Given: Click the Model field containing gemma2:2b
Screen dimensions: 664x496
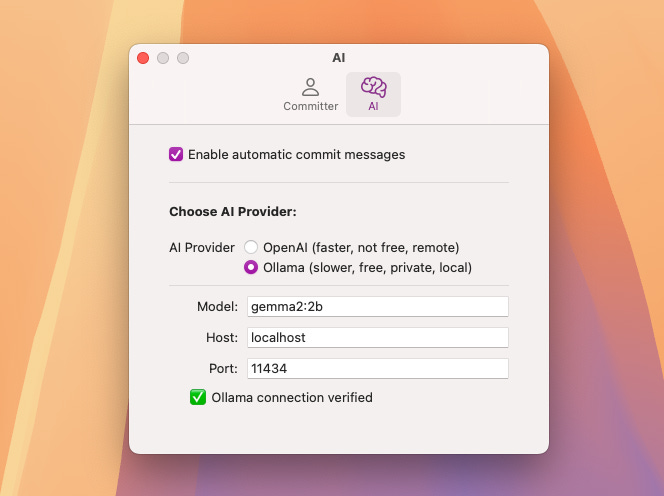Looking at the screenshot, I should tap(378, 306).
